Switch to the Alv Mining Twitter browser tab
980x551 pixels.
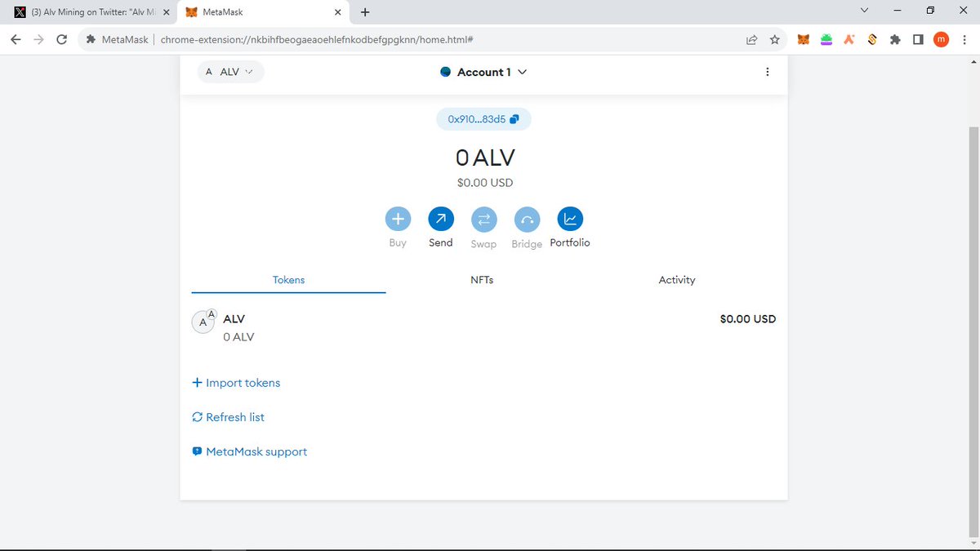click(91, 12)
